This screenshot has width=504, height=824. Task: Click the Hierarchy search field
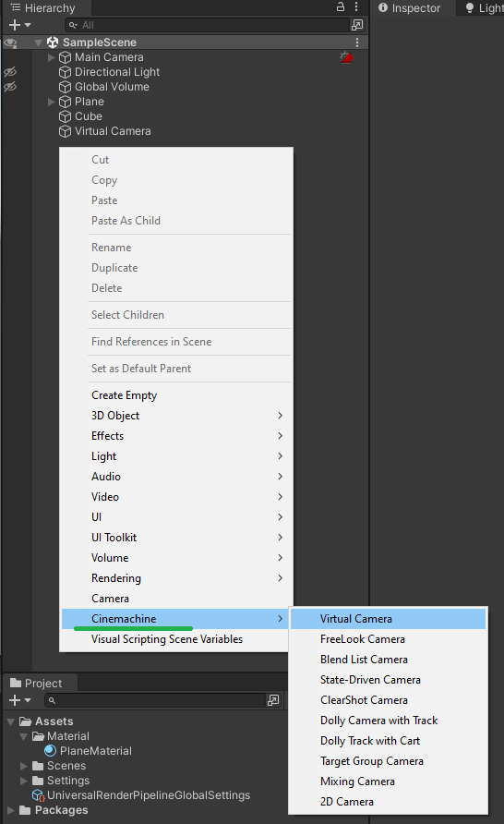coord(207,25)
